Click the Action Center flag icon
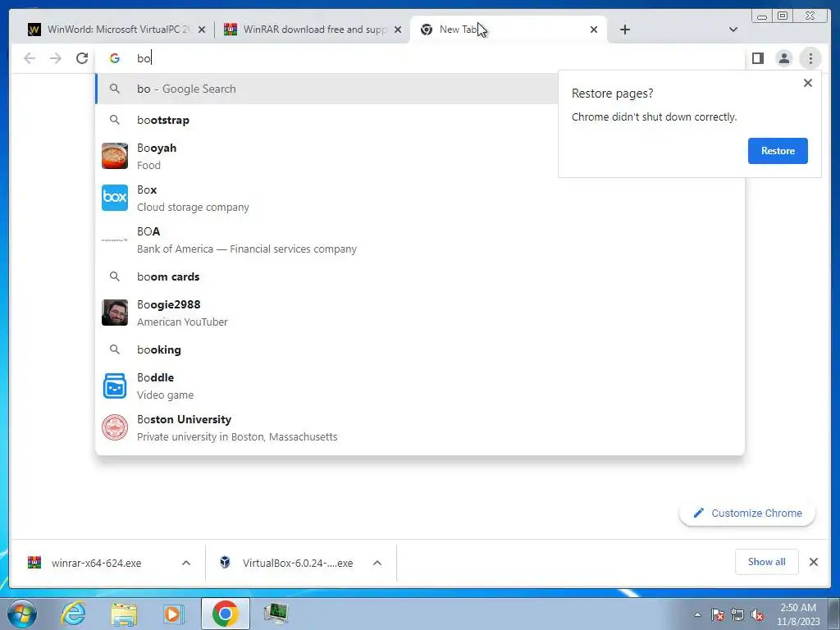The width and height of the screenshot is (840, 630). coord(718,614)
